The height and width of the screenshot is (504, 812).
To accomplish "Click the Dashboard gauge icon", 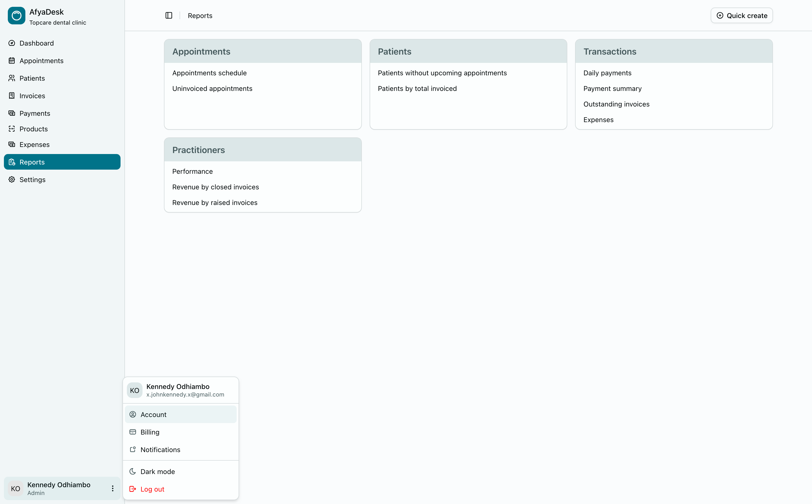I will tap(12, 43).
